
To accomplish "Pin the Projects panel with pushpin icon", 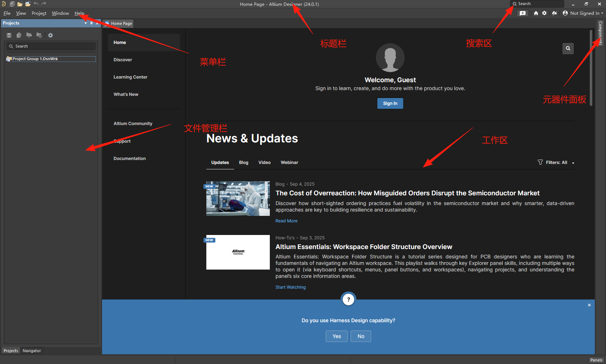I will point(91,23).
